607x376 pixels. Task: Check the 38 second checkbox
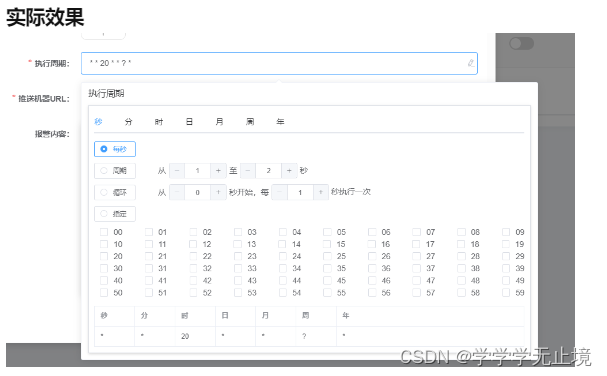tap(461, 268)
